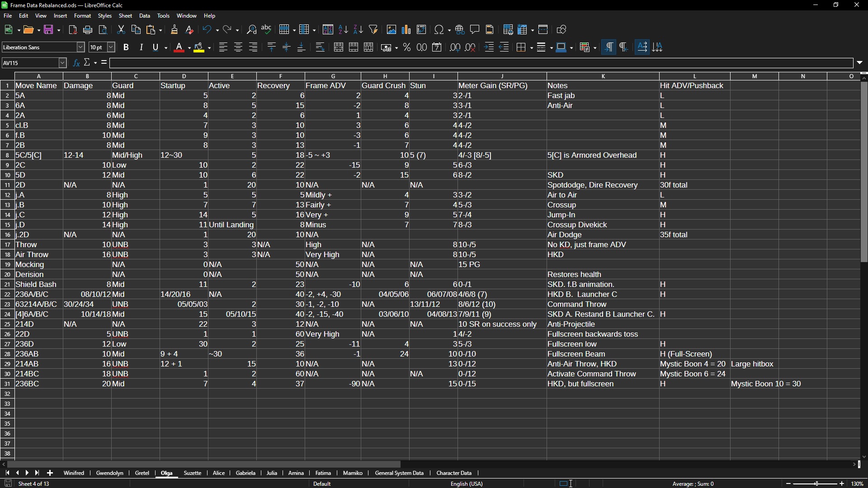The width and height of the screenshot is (868, 488).
Task: Go to the first sheet
Action: click(x=7, y=473)
